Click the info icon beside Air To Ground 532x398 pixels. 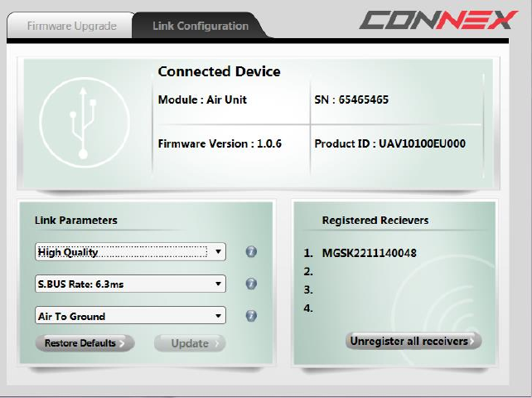tap(251, 316)
